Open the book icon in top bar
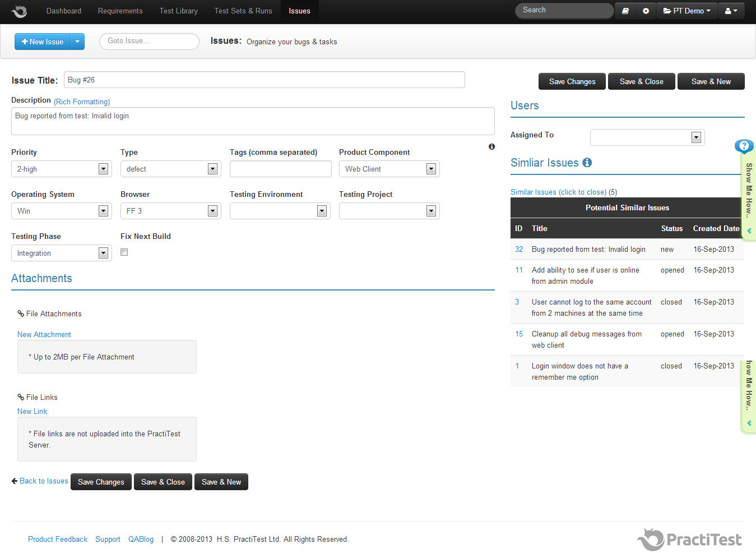This screenshot has height=553, width=756. click(625, 11)
